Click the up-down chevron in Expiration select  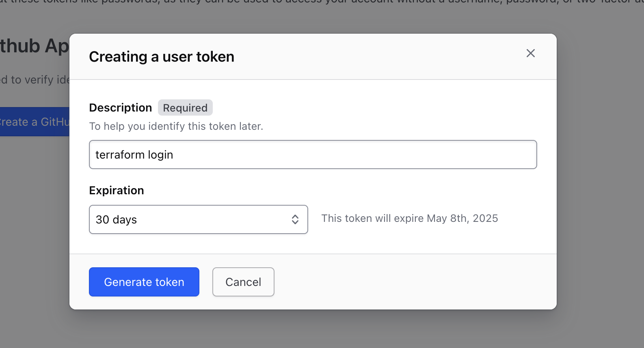[295, 219]
